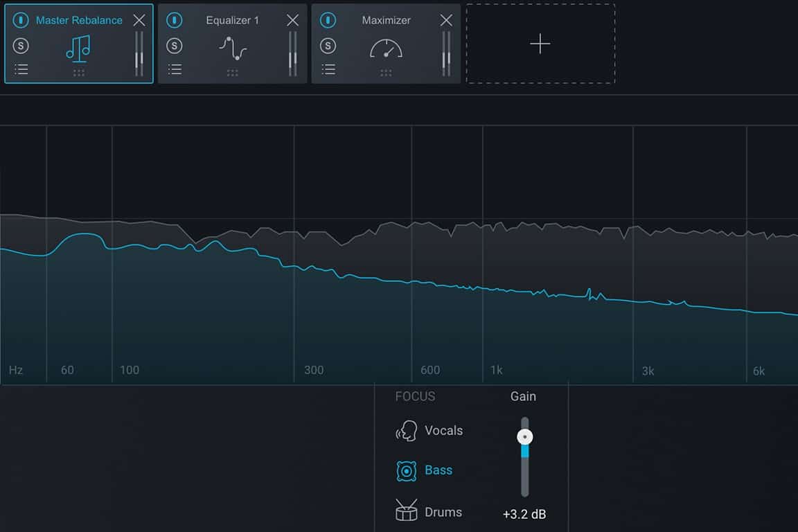This screenshot has width=798, height=532.
Task: Bypass the Equalizer 1 module
Action: point(175,20)
